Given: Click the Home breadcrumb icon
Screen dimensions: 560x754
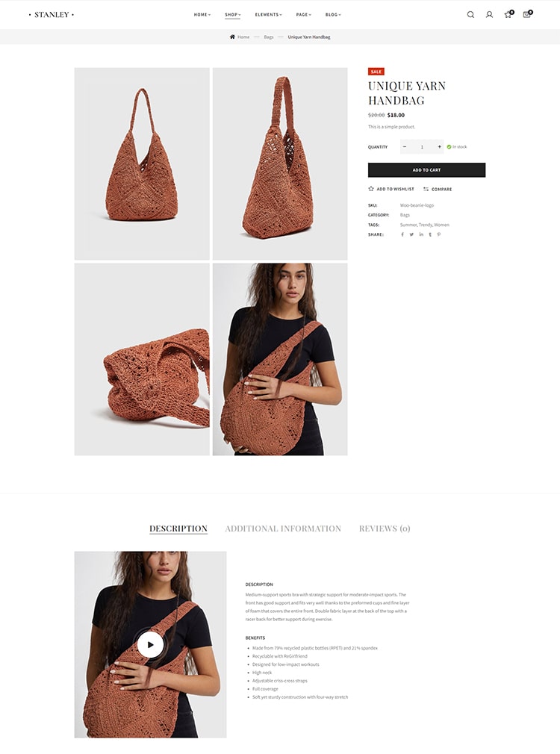Looking at the screenshot, I should (x=232, y=37).
